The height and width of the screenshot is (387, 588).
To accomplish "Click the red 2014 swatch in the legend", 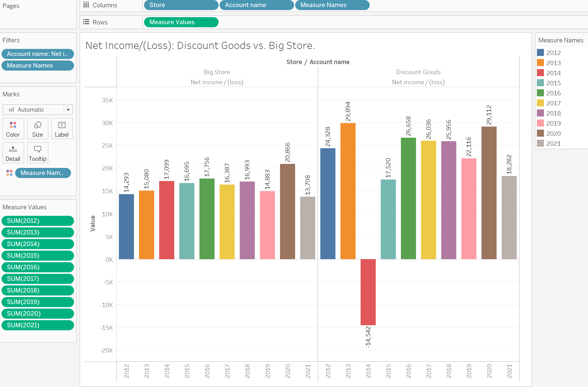I will pos(541,73).
